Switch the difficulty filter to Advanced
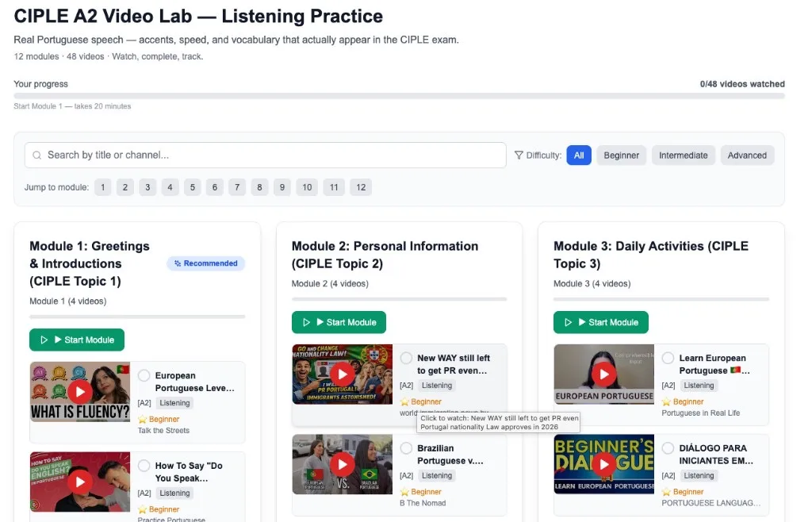The width and height of the screenshot is (812, 522). click(746, 155)
